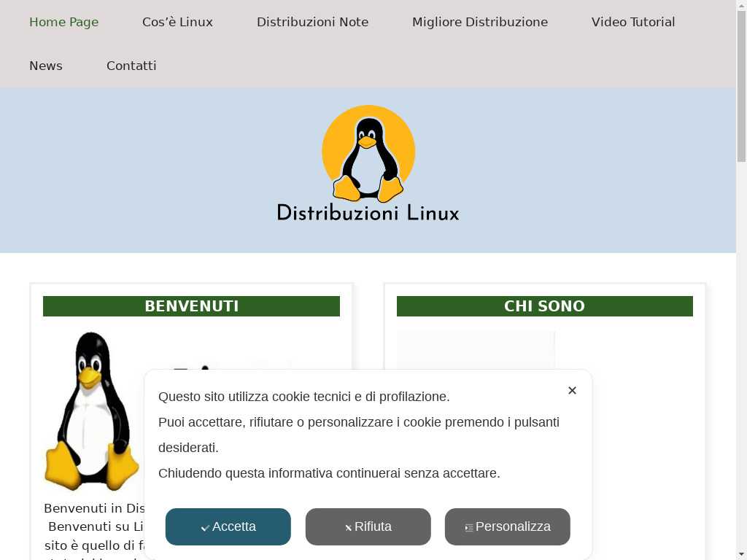
Task: Open Distribuzioni Note in the navigation
Action: pyautogui.click(x=312, y=22)
